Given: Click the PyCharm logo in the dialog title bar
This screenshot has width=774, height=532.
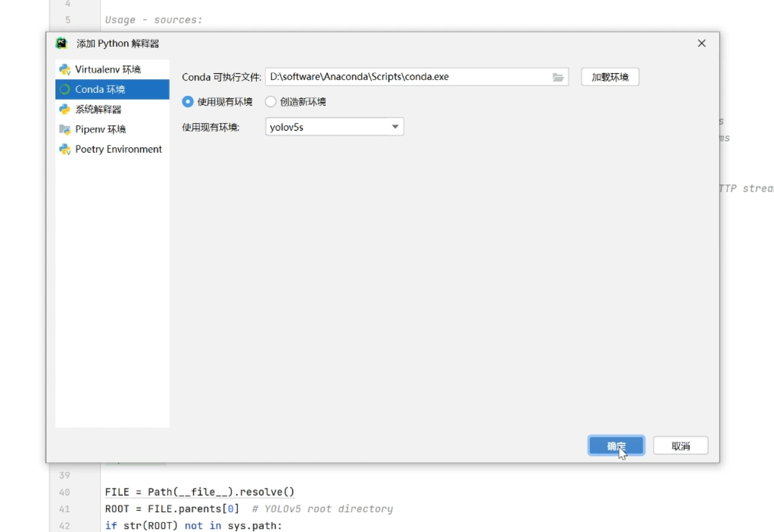Looking at the screenshot, I should [x=62, y=43].
